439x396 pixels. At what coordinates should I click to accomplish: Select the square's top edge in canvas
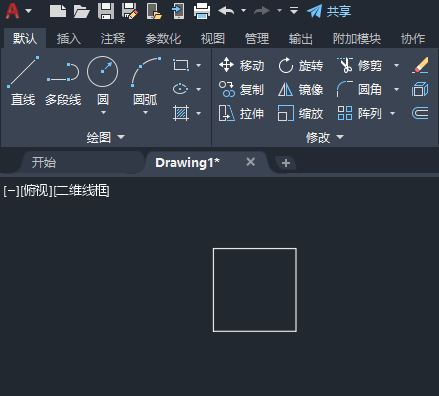[x=255, y=248]
